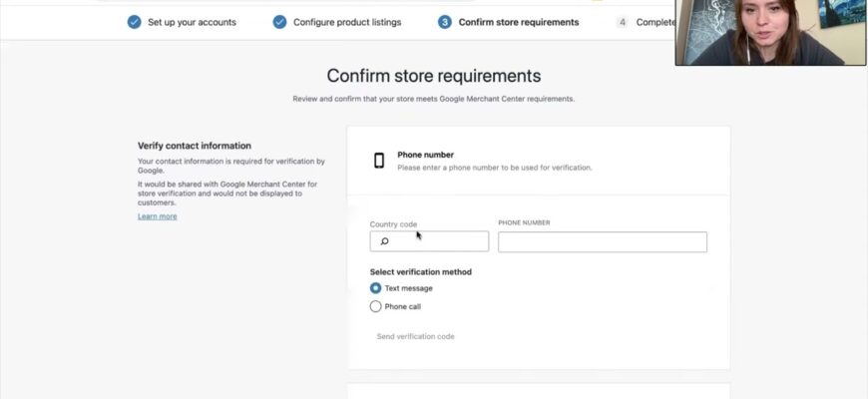Click the magnifier icon in Country code field
The width and height of the screenshot is (868, 399).
[384, 241]
